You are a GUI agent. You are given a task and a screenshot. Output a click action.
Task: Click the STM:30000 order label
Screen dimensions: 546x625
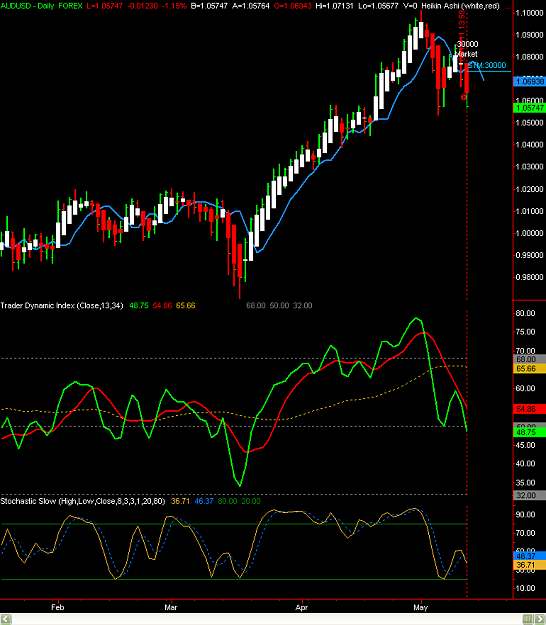487,65
